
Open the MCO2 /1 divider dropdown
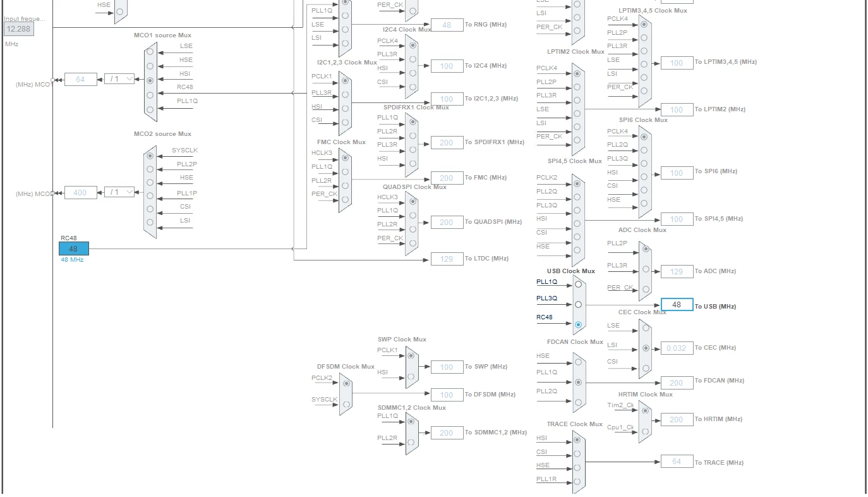[119, 192]
